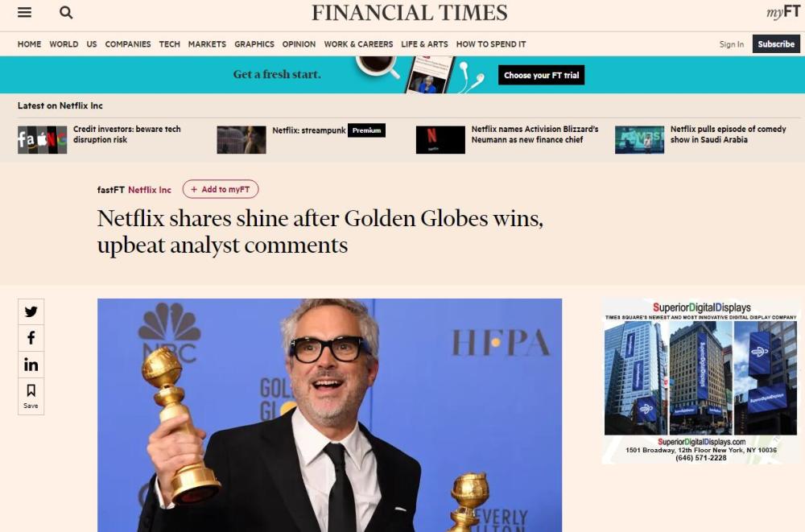Share article on Facebook
The height and width of the screenshot is (532, 805).
(31, 338)
